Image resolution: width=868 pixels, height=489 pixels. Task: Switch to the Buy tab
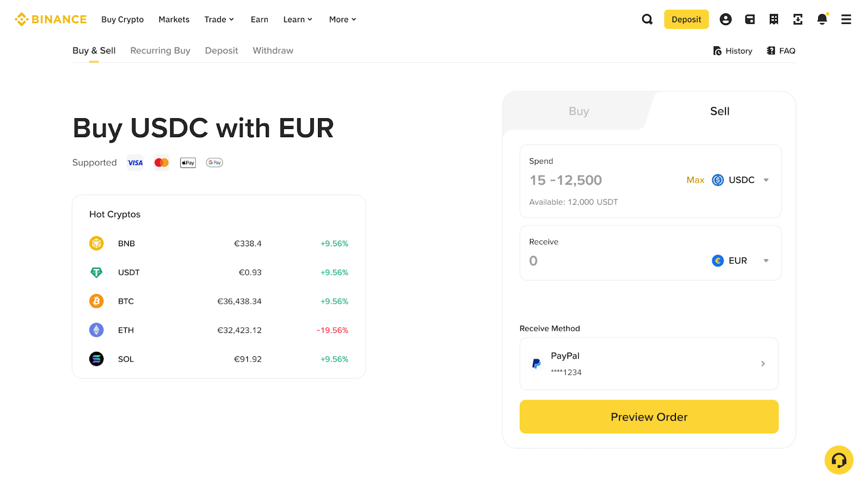pos(578,111)
